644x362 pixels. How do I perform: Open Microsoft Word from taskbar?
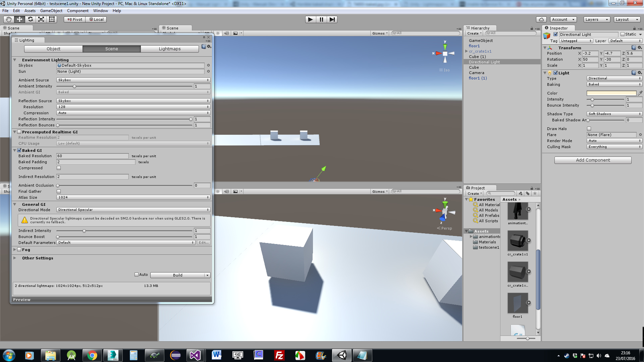pyautogui.click(x=216, y=355)
